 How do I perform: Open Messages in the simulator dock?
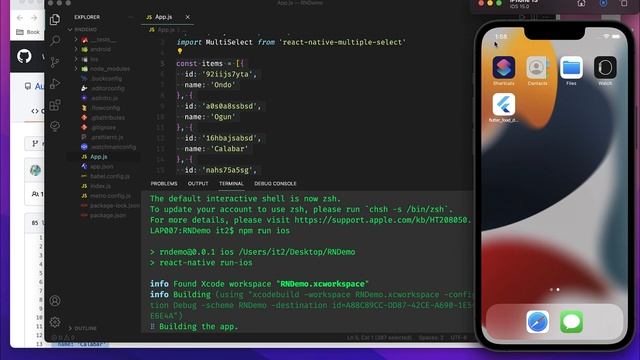[x=571, y=322]
